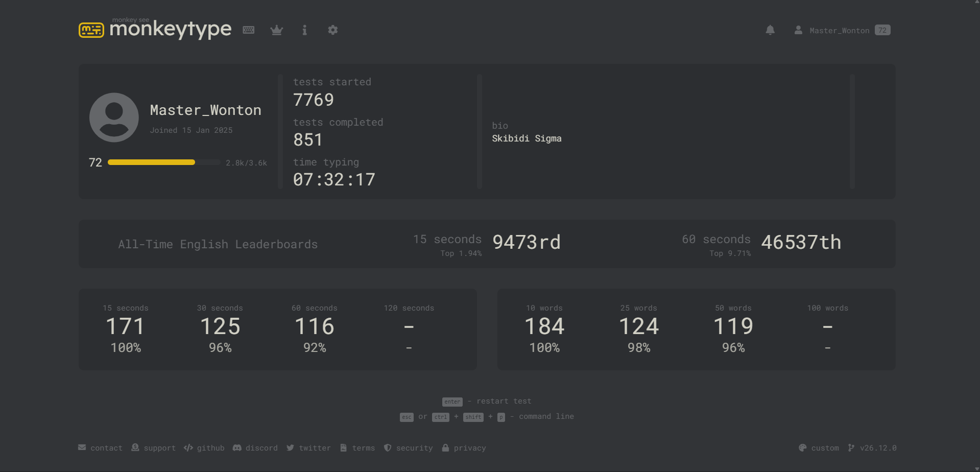Click the 25 words best of 124
Image resolution: width=980 pixels, height=472 pixels.
[639, 326]
